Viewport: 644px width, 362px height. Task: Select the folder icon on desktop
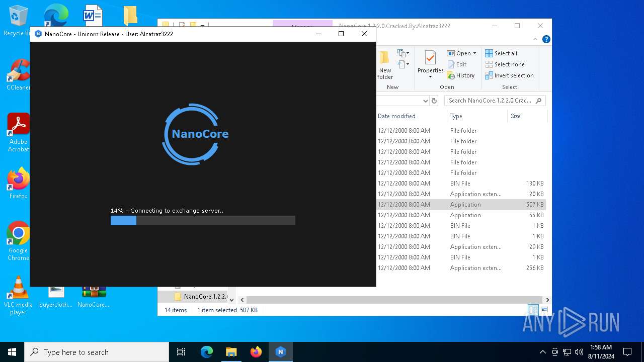coord(130,15)
